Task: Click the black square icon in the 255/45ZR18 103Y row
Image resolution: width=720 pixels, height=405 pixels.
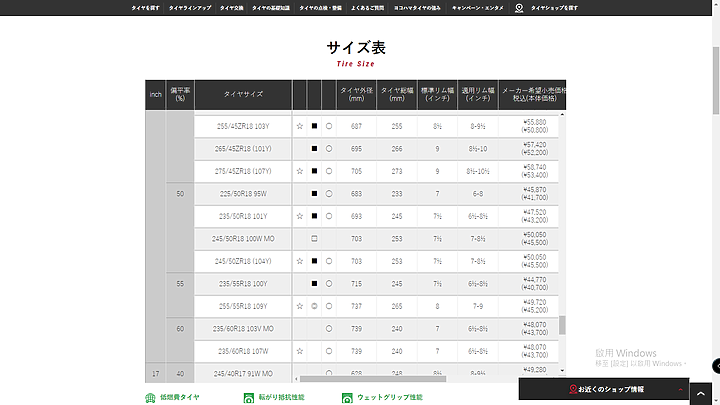Action: coord(314,126)
